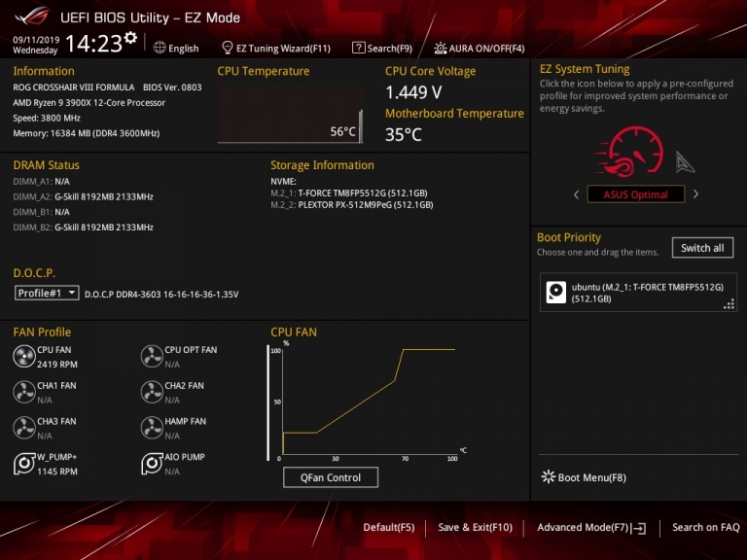Screen dimensions: 747x560
Task: Load defaults with Default(F5)
Action: (x=389, y=527)
